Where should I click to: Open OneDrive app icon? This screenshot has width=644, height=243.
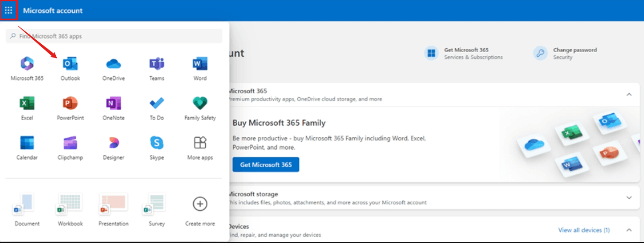pyautogui.click(x=114, y=64)
